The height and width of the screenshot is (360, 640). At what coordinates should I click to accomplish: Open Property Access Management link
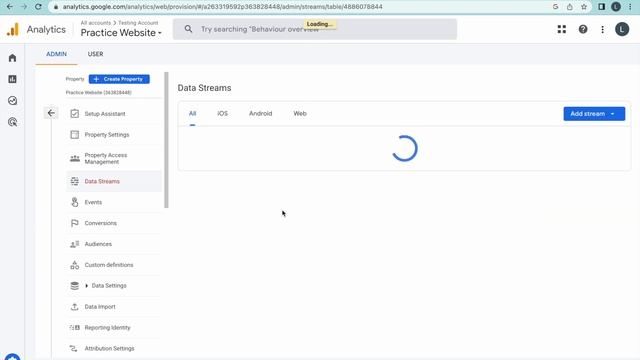click(x=106, y=158)
